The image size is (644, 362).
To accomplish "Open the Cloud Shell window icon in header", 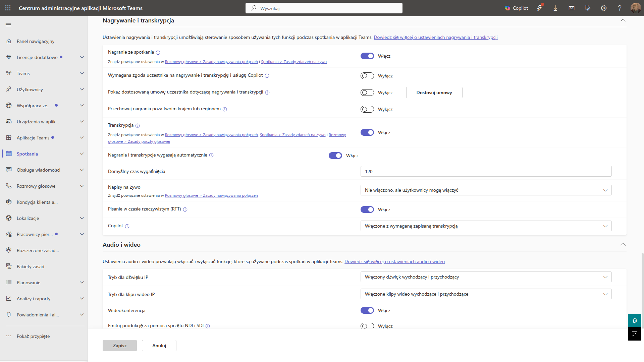I will point(572,8).
